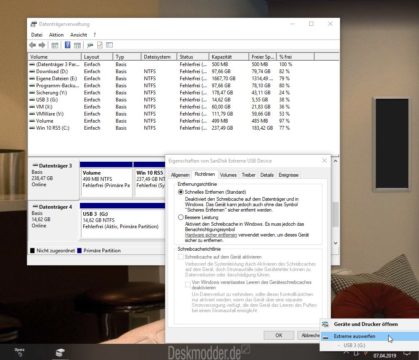Click the Forward arrow toolbar icon
The width and height of the screenshot is (419, 360).
pos(42,45)
